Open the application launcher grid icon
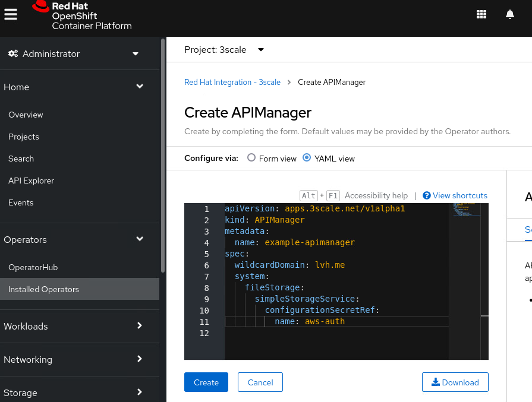The image size is (532, 402). tap(481, 14)
